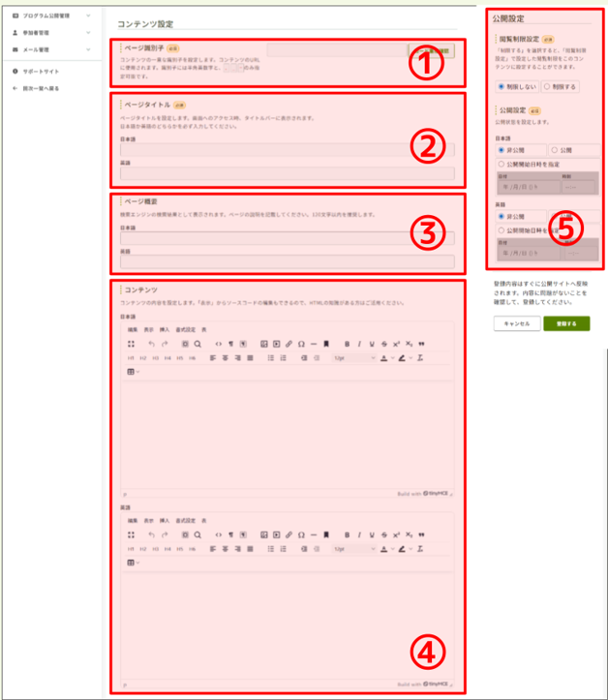Select the 制限しない radio option
Screen dimensions: 608x700
click(x=517, y=86)
